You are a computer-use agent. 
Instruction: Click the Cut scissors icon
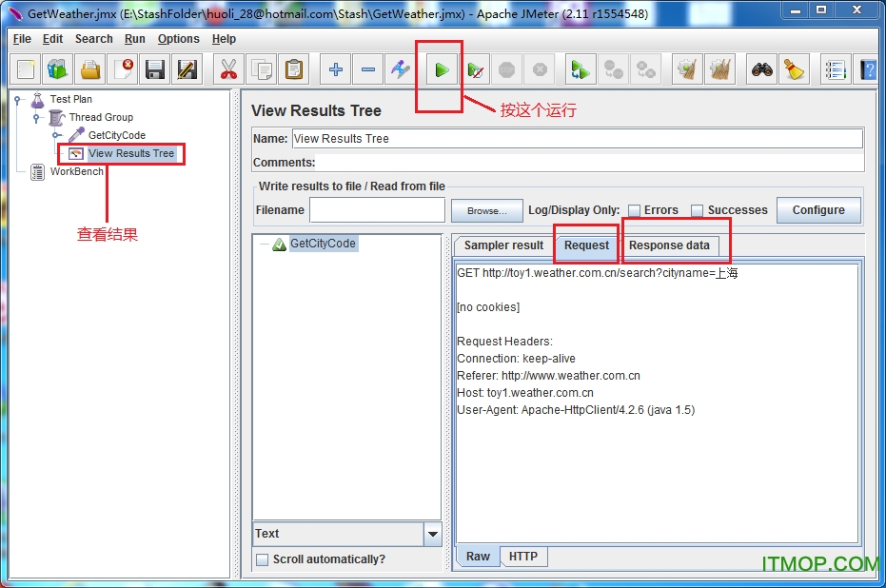tap(227, 69)
